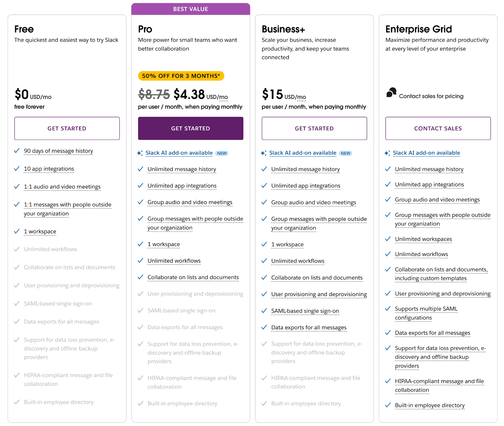The image size is (504, 426).
Task: Click the checkmark beside 90 days of message history
Action: pos(17,151)
